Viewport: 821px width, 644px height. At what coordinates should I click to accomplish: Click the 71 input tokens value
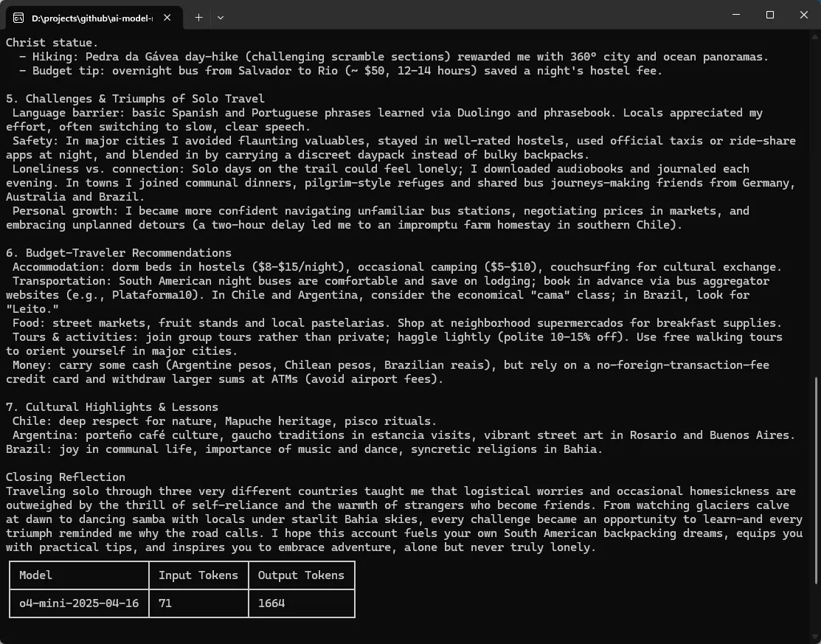(165, 603)
